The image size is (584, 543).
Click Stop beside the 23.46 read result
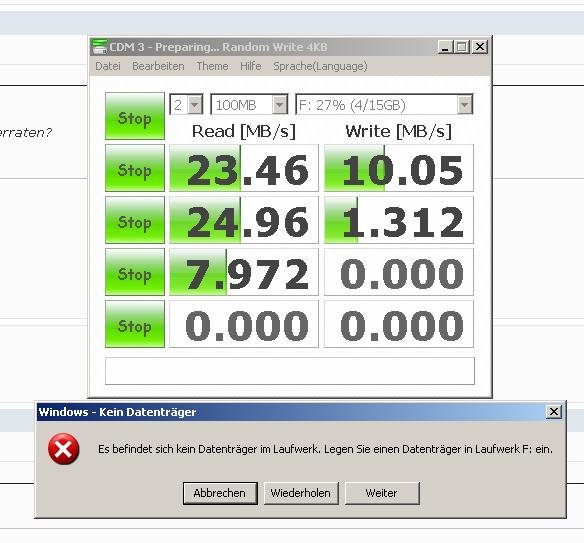pyautogui.click(x=135, y=168)
